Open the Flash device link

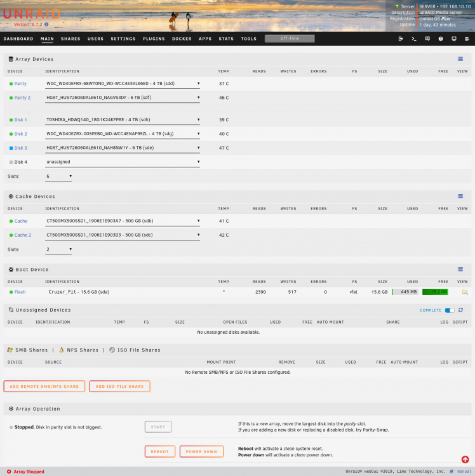(20, 292)
